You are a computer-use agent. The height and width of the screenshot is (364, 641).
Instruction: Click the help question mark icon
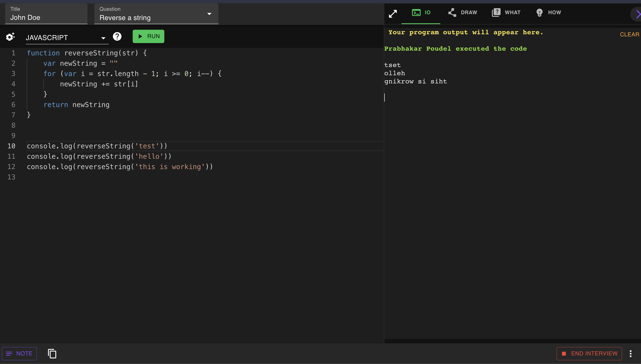[117, 36]
